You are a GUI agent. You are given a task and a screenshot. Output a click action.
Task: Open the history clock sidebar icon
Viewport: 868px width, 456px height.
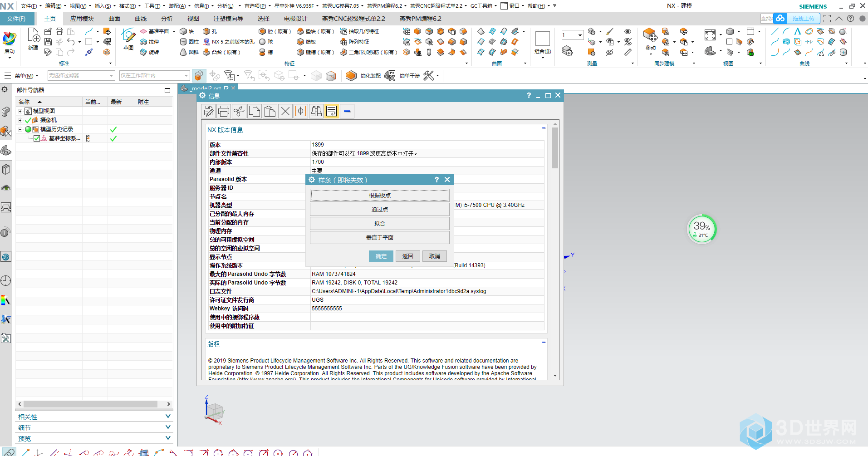click(x=6, y=280)
